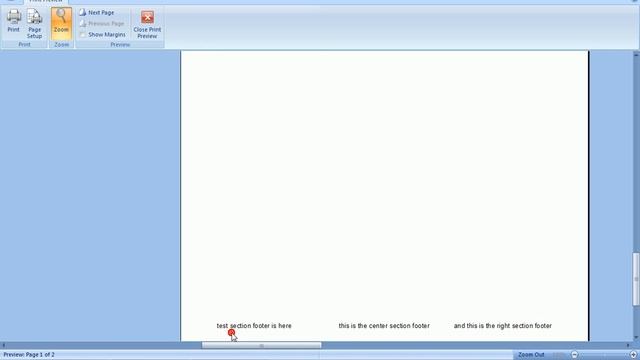The image size is (640, 360).
Task: Click 'this is the center section footer' text
Action: 384,326
